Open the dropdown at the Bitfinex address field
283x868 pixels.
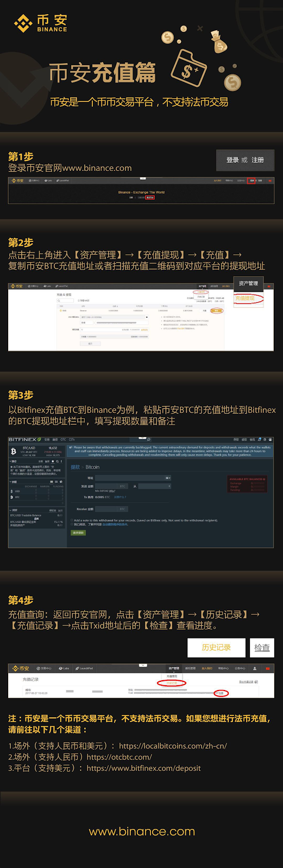(x=168, y=478)
